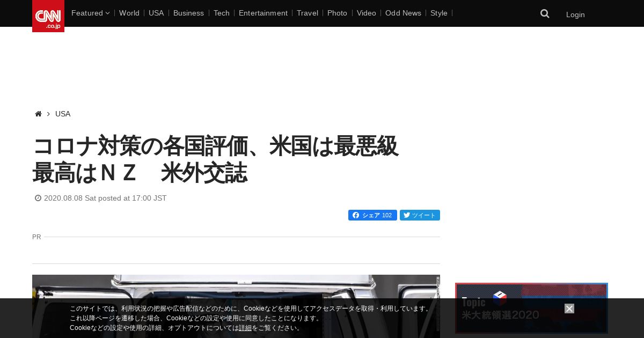
Task: Share article with Facebook シェア button
Action: [x=372, y=215]
